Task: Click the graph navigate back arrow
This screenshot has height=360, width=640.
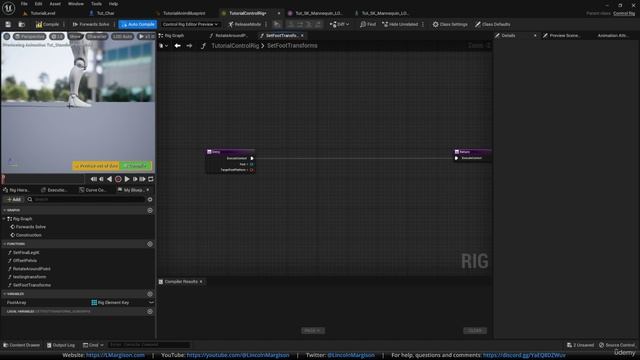Action: point(178,46)
